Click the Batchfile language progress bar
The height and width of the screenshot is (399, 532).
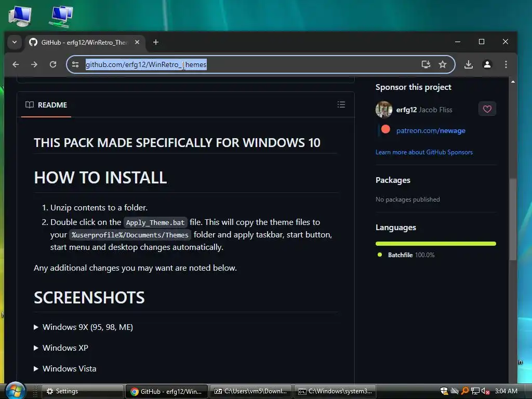pyautogui.click(x=436, y=244)
